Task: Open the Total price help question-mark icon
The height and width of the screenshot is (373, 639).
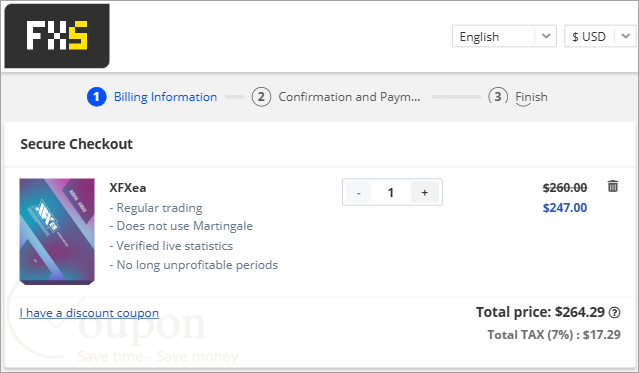Action: click(x=615, y=313)
